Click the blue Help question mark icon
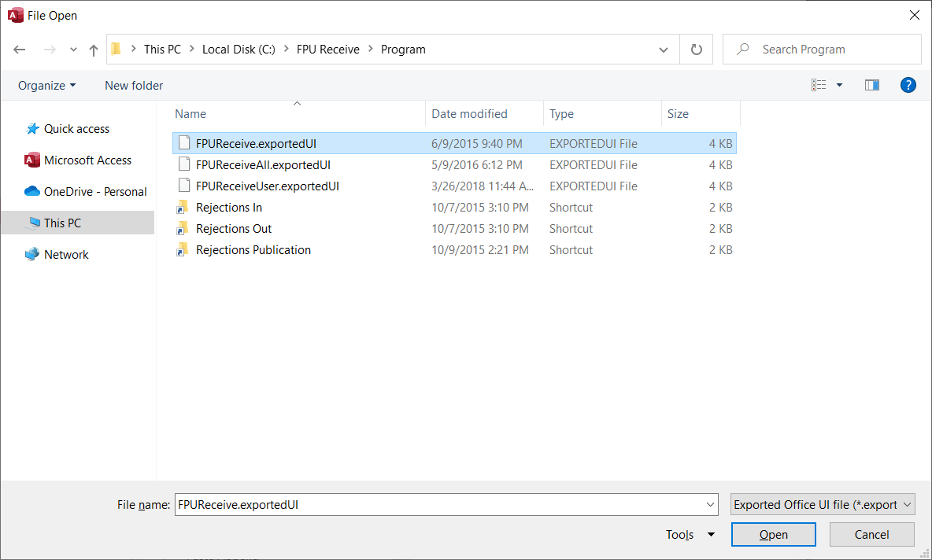The height and width of the screenshot is (560, 932). pos(908,85)
